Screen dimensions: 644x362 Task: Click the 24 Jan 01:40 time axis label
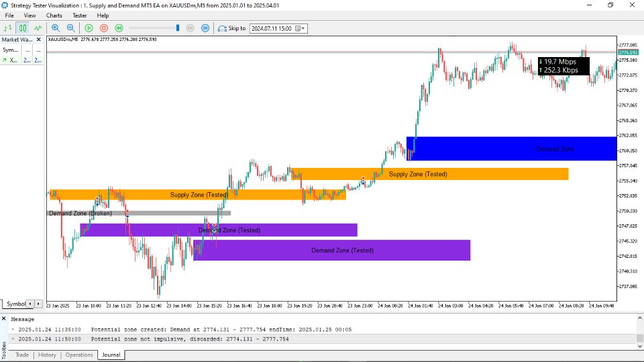tap(420, 306)
